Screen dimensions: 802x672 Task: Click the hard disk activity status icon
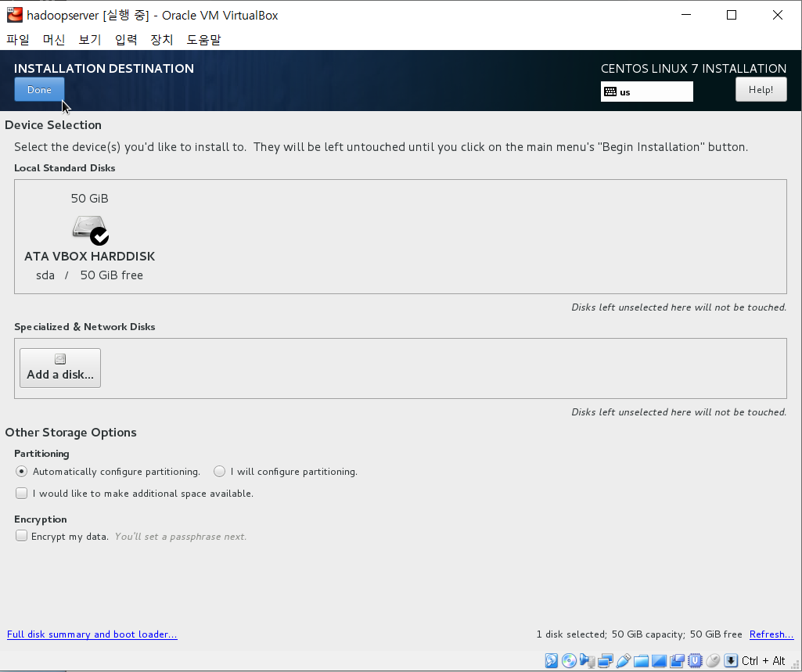click(552, 661)
